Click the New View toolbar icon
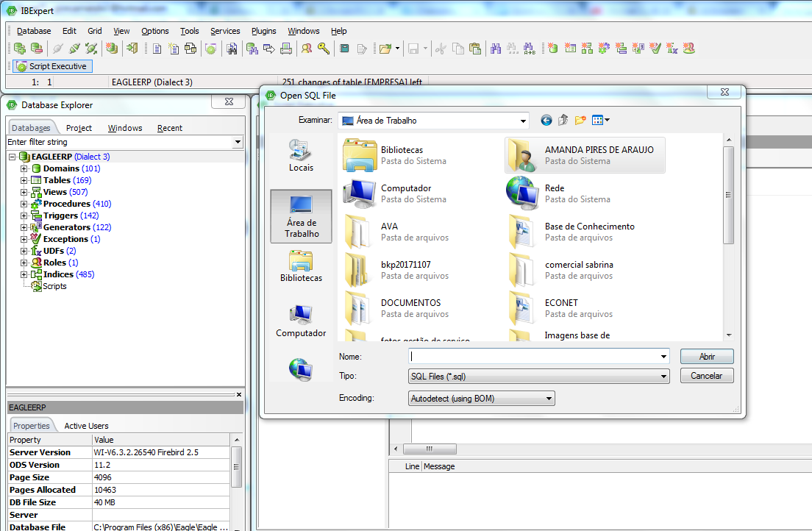Screen dimensions: 812x531 pos(587,49)
